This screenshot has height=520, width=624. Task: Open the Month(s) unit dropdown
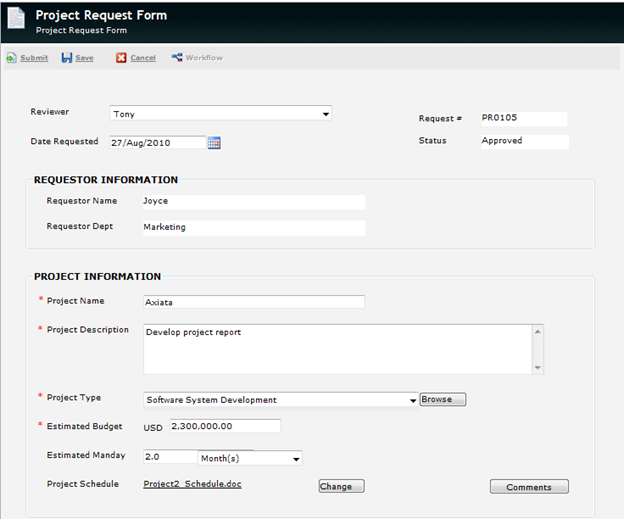click(x=250, y=458)
